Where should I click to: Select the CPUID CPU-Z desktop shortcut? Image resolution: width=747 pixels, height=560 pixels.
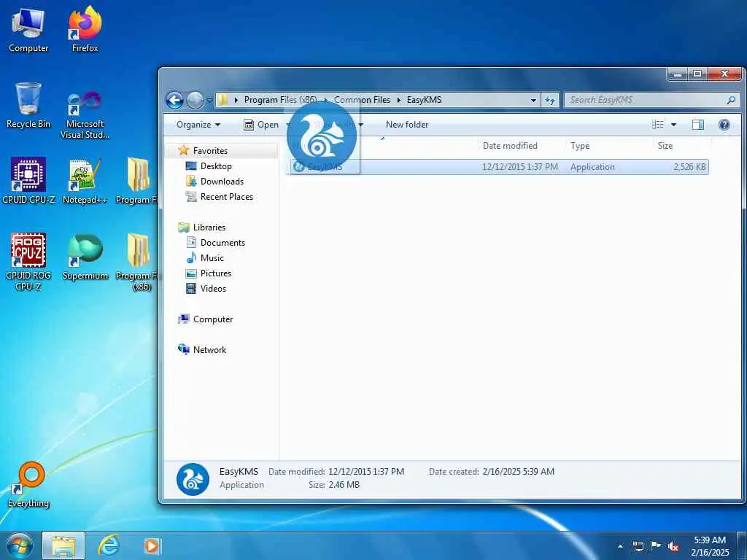(x=28, y=181)
